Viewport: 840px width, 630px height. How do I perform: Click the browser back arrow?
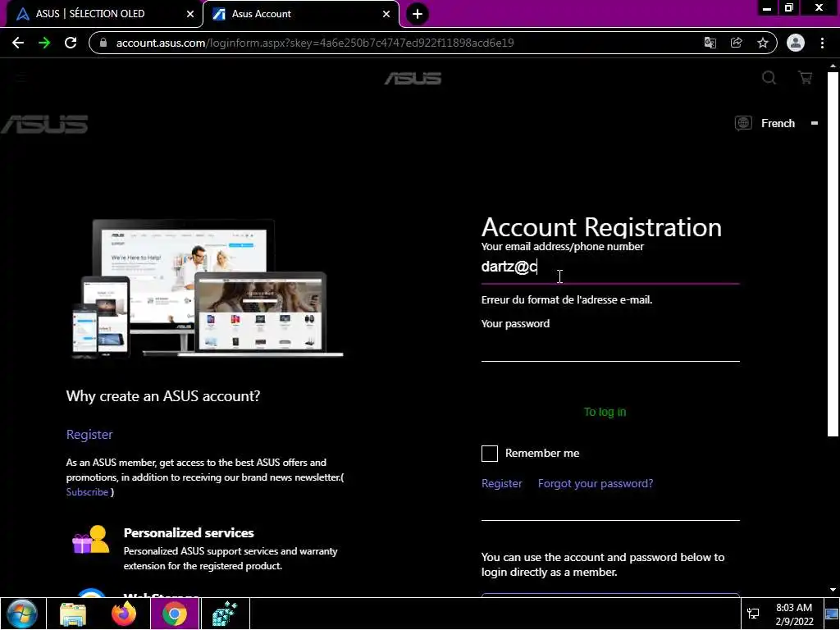point(18,43)
